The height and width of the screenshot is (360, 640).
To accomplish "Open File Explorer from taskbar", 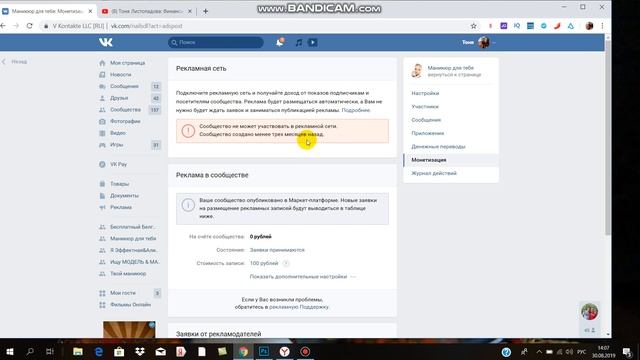I will (78, 351).
